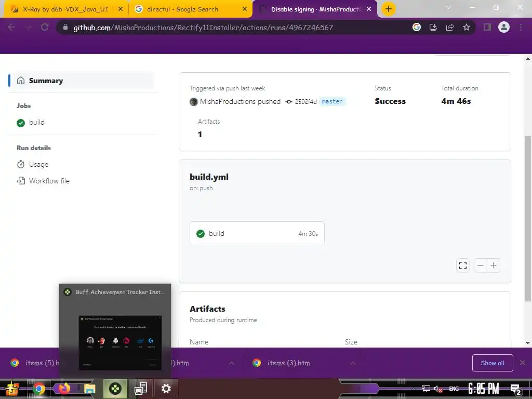Click the page vertical scrollbar
The image size is (532, 399).
(528, 218)
